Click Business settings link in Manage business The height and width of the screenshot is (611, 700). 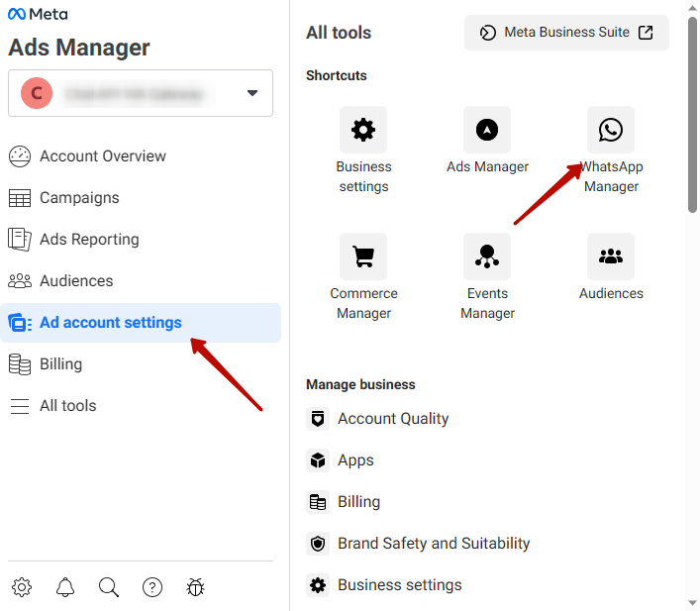coord(400,584)
